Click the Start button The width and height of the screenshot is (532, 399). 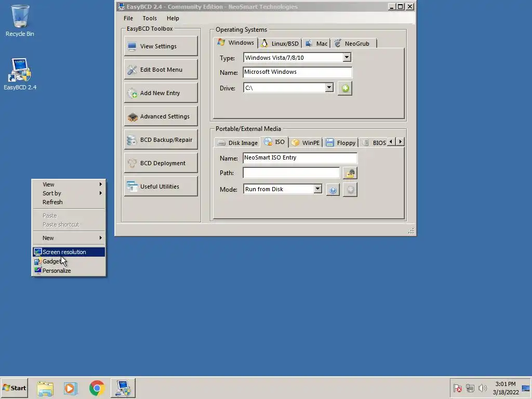tap(14, 388)
